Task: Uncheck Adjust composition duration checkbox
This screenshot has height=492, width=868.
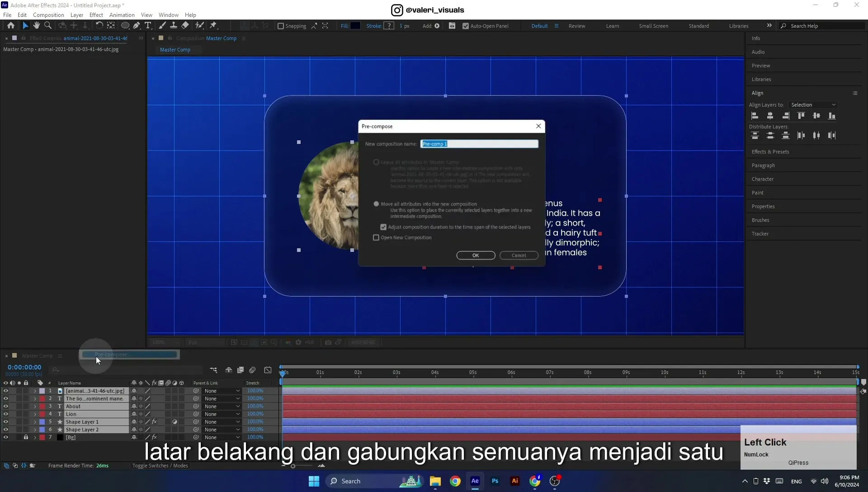Action: (x=383, y=227)
